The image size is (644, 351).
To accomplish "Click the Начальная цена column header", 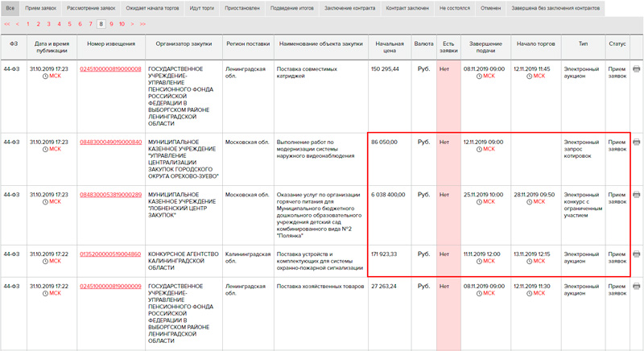I will coord(390,47).
